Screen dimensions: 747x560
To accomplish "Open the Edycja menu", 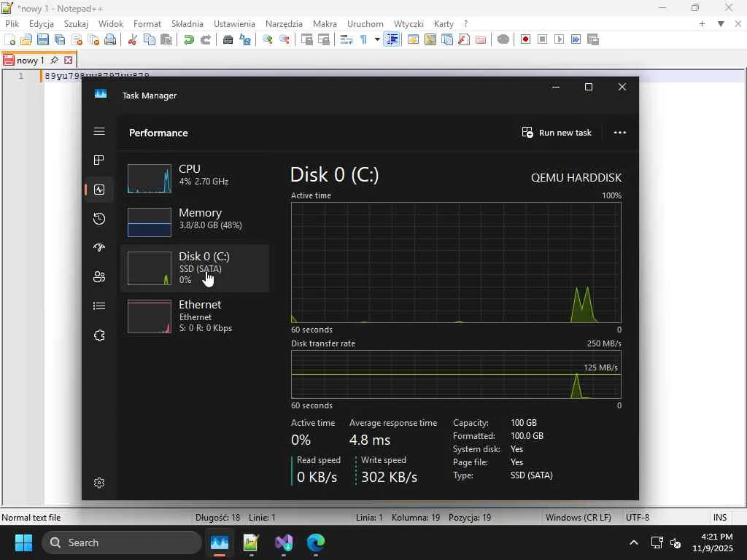I will click(41, 24).
